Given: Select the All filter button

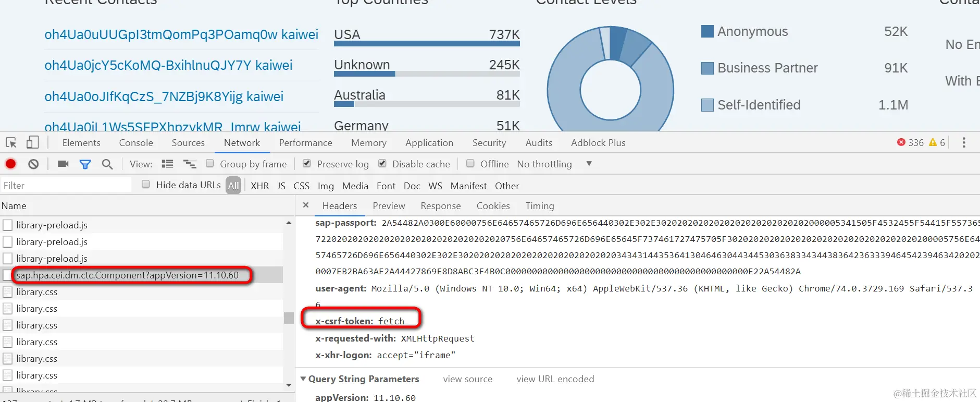Looking at the screenshot, I should click(233, 186).
